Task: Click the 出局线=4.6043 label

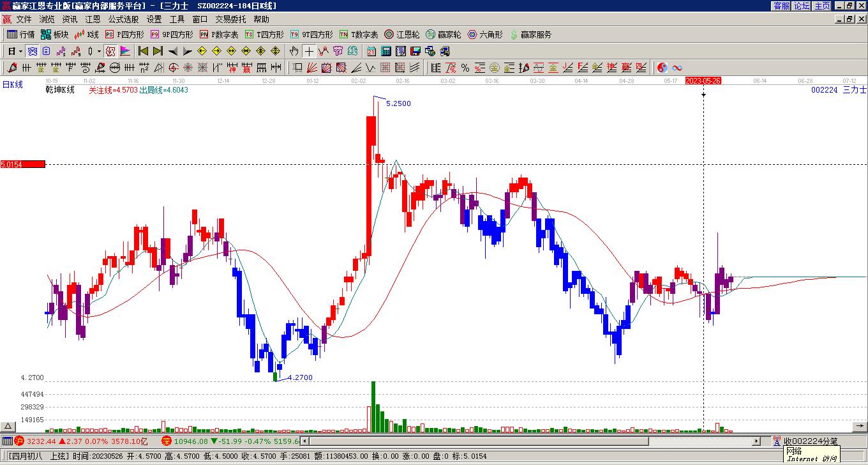Action: tap(163, 90)
